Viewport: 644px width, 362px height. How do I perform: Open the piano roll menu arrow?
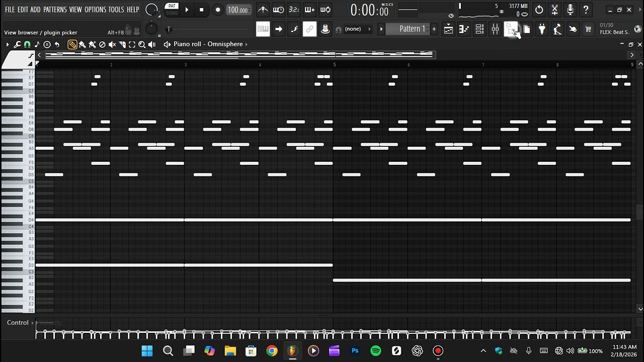point(8,44)
